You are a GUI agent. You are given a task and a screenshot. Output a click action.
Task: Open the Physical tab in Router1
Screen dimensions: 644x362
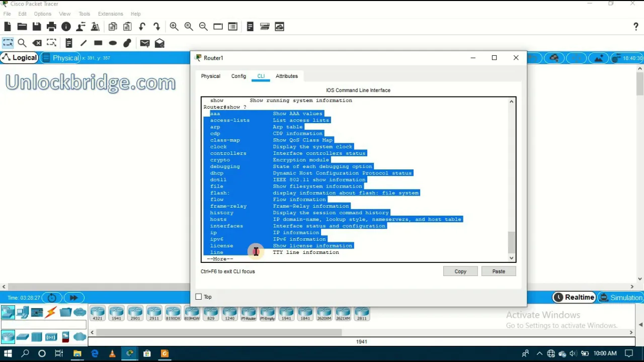pyautogui.click(x=211, y=76)
